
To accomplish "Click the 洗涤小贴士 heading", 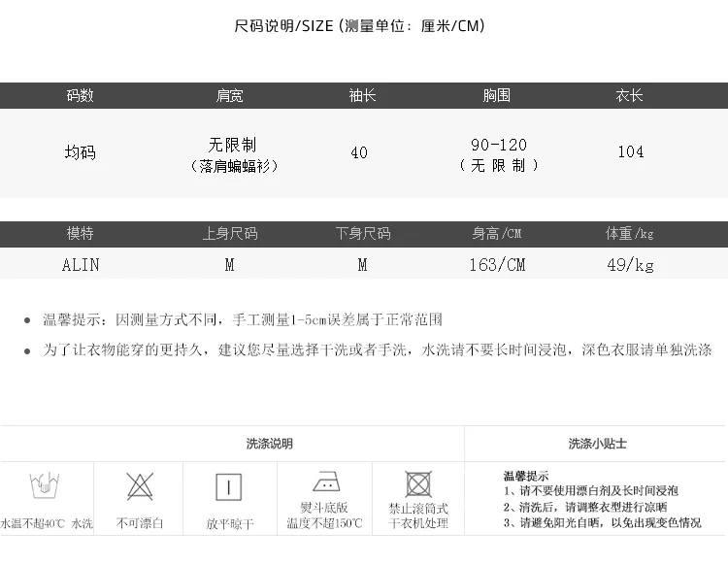I will pos(597,444).
